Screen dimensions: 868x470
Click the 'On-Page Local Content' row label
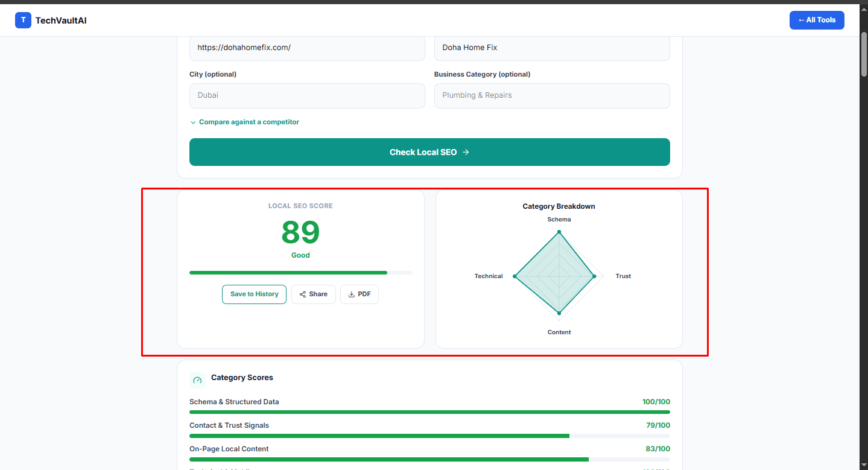229,449
